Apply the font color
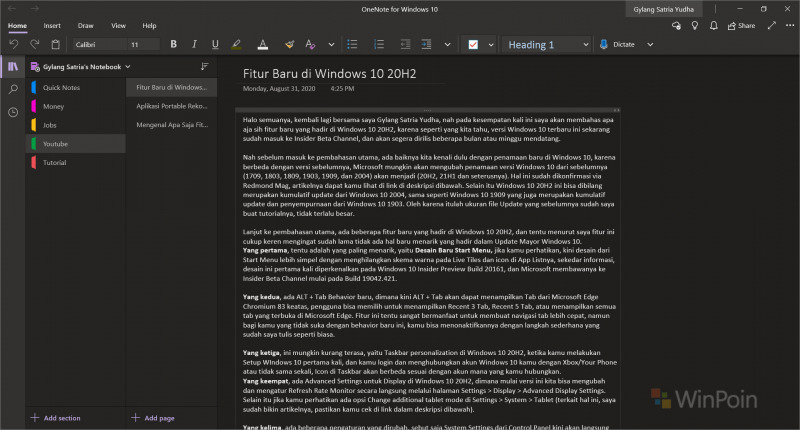800x430 pixels. [263, 44]
